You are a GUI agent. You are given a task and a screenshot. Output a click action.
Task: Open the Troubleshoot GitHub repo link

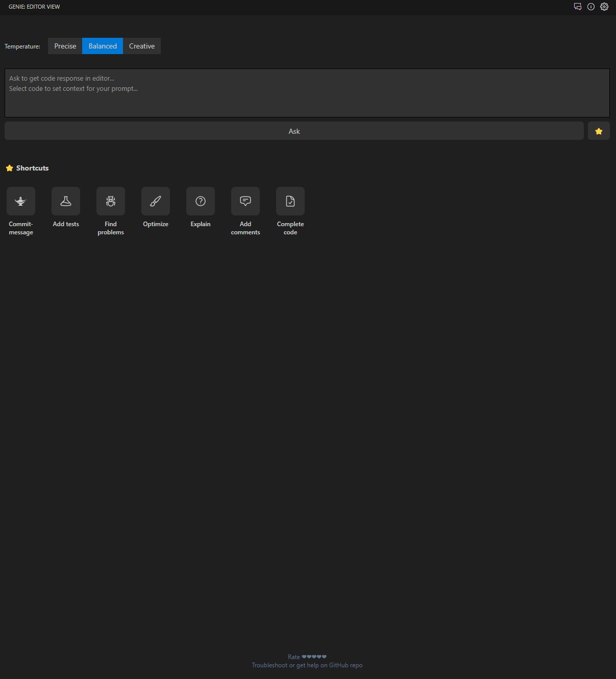[x=307, y=665]
